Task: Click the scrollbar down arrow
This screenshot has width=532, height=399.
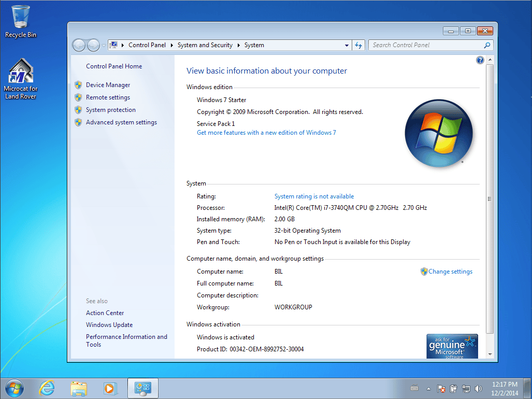Action: tap(490, 354)
